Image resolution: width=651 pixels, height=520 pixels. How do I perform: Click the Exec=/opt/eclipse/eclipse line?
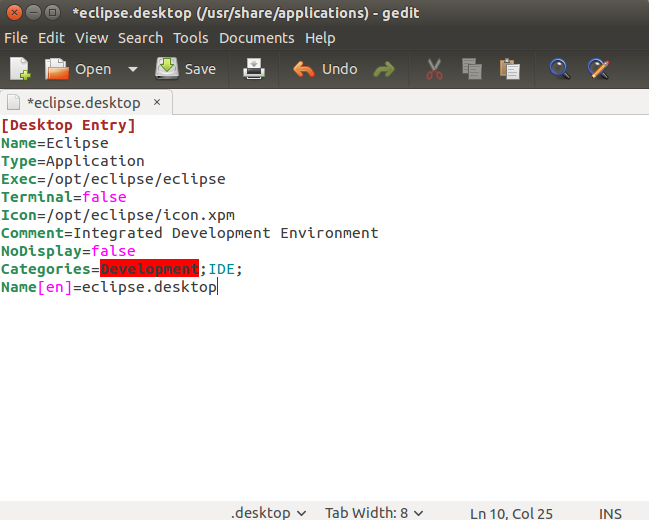coord(113,179)
